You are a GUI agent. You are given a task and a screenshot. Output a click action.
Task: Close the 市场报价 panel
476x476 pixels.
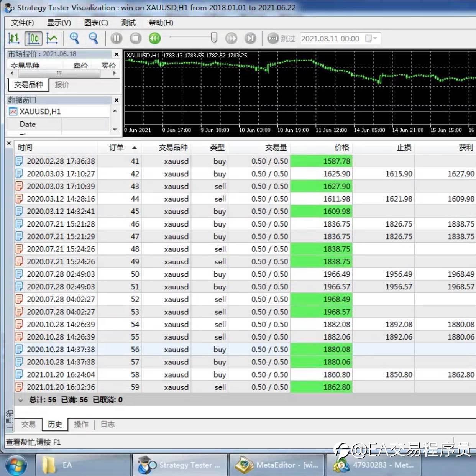[117, 54]
